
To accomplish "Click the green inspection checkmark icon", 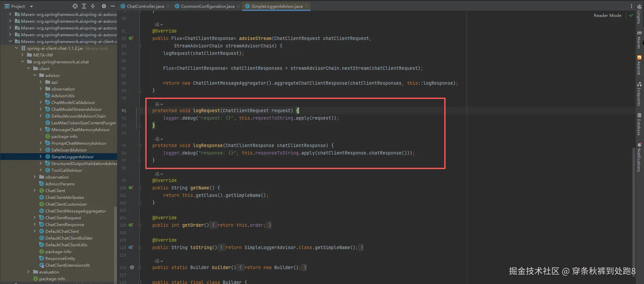I will (x=631, y=16).
